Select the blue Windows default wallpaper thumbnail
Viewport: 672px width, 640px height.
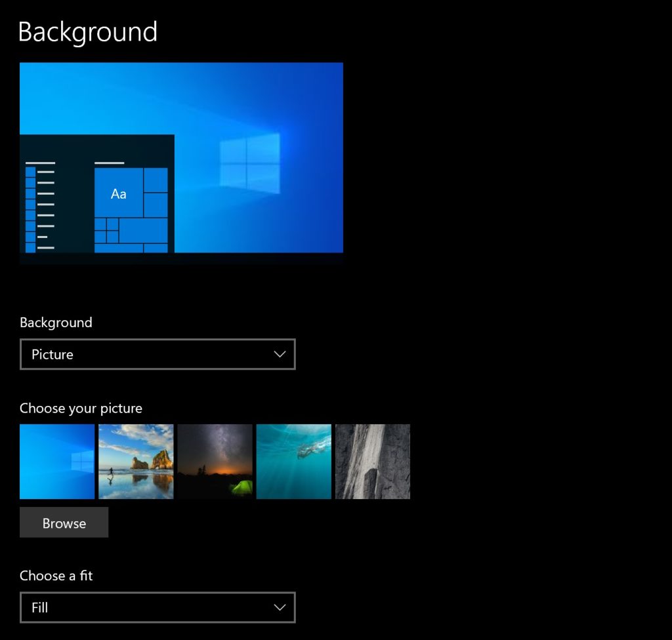(x=57, y=462)
